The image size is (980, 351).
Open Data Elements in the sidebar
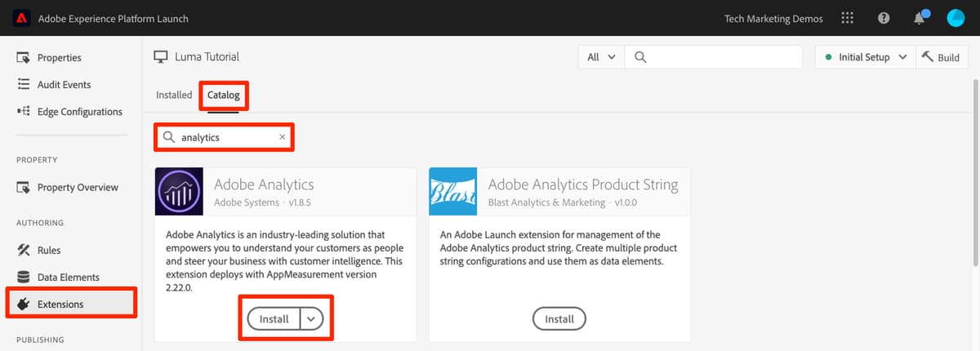[x=69, y=277]
